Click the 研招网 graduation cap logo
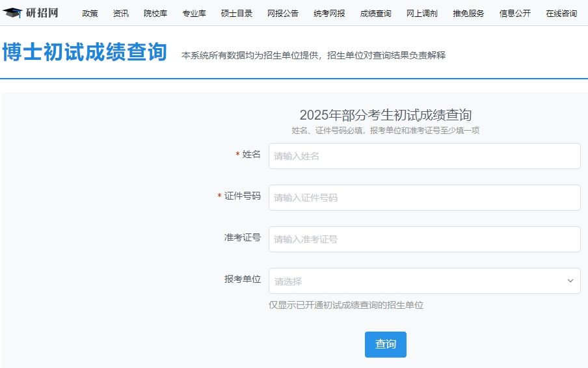Viewport: 588px width, 368px height. coord(12,13)
